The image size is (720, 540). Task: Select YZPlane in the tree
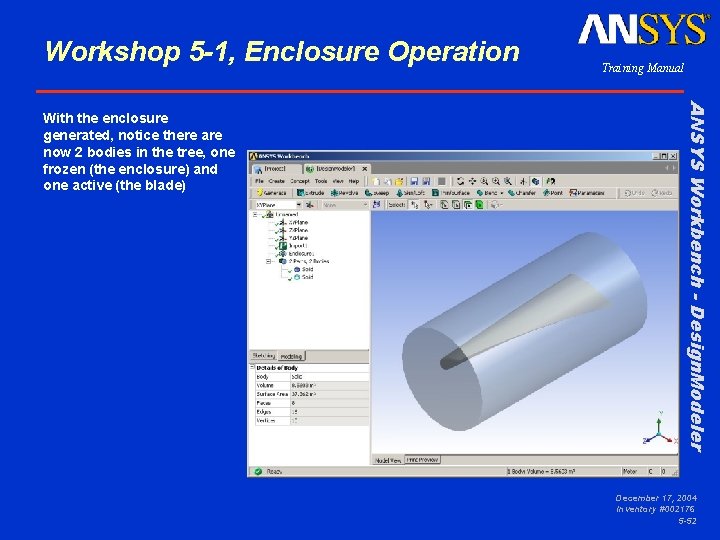coord(298,238)
